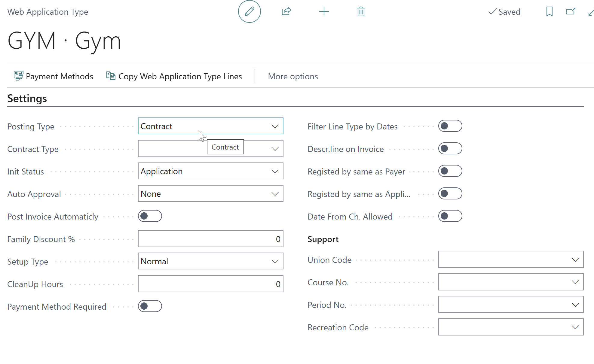The image size is (594, 364).
Task: Expand the Init Status dropdown
Action: pos(210,171)
